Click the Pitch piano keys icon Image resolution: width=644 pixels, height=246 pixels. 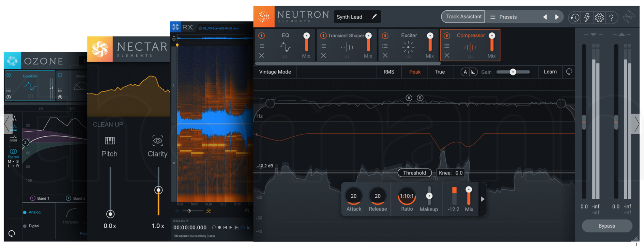pos(109,141)
